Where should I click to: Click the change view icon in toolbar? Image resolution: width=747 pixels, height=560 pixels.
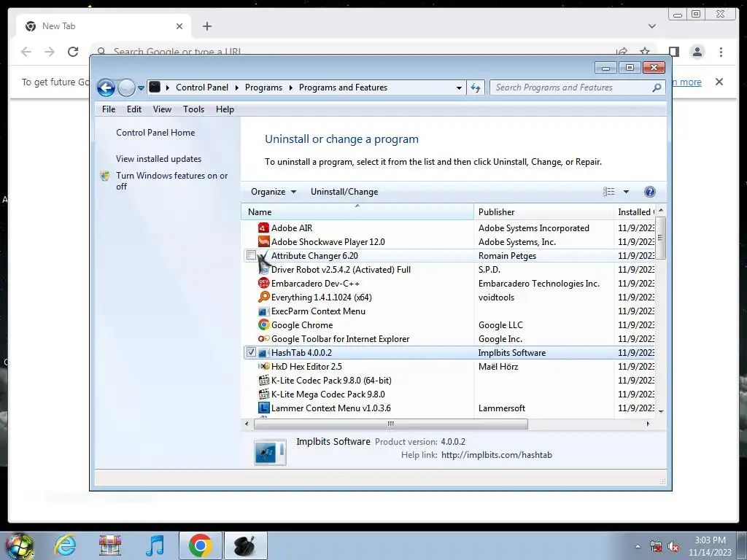tap(609, 192)
